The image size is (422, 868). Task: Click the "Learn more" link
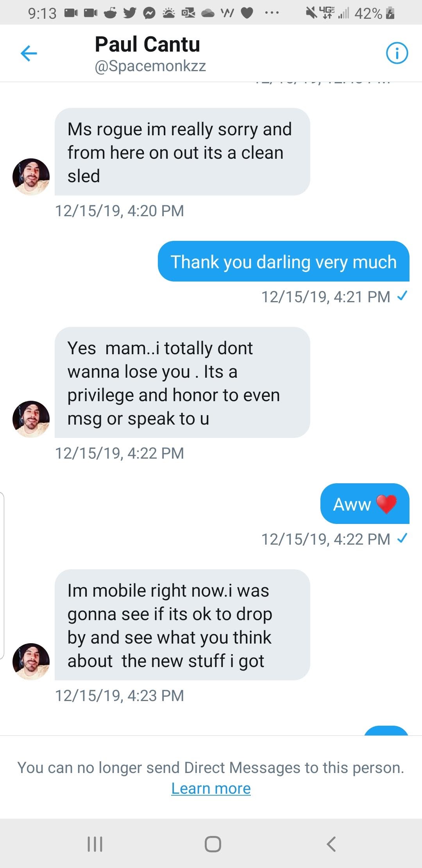211,789
